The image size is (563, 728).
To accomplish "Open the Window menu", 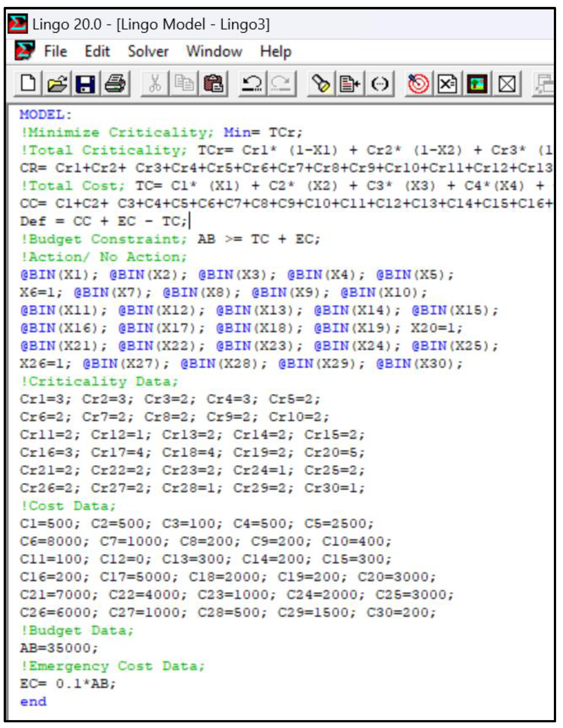I will tap(214, 52).
